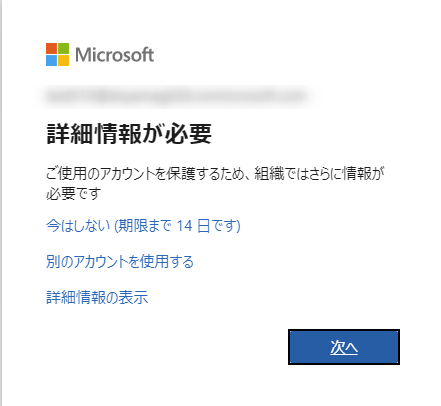441x406 pixels.
Task: Click the 必要です text line
Action: point(73,194)
